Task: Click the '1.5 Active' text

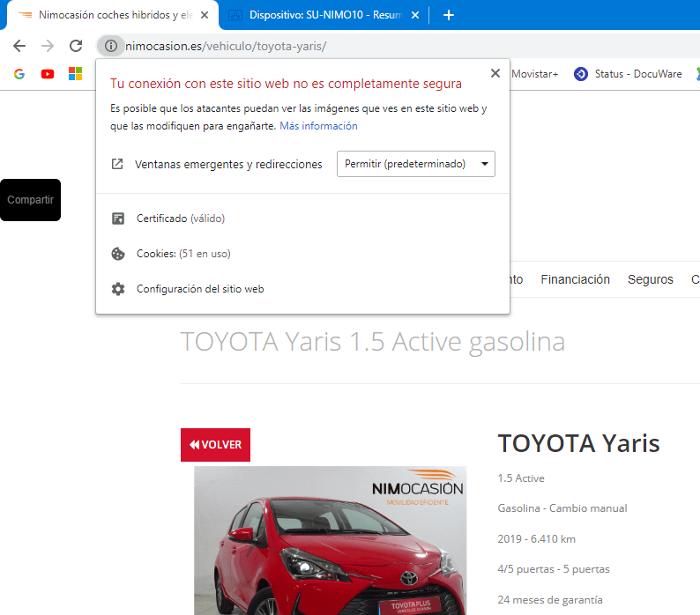Action: click(x=521, y=478)
